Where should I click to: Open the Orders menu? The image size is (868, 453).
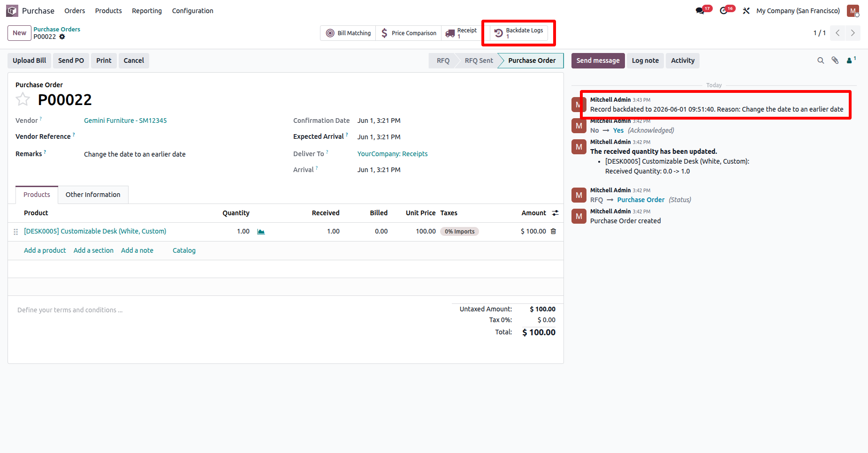[75, 11]
